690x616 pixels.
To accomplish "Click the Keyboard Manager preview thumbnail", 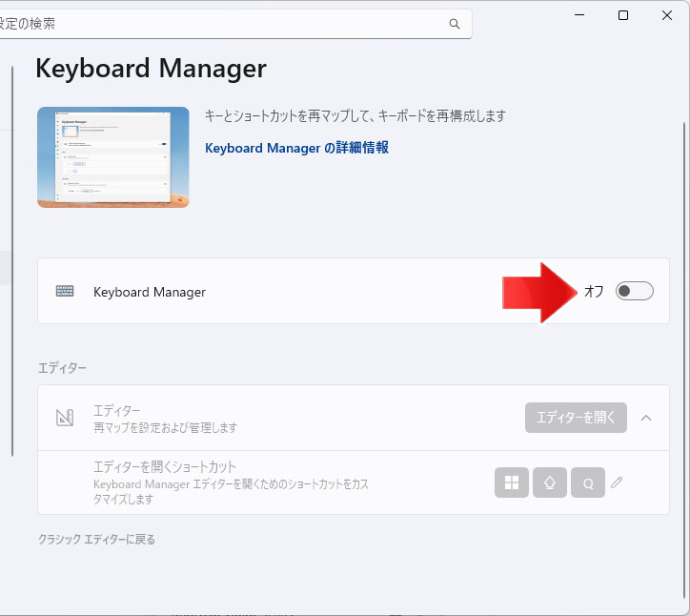I will tap(113, 157).
